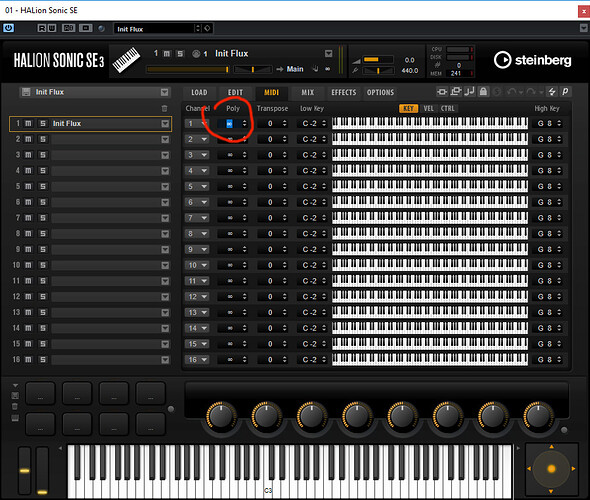
Task: Click the Steinberg logo
Action: pyautogui.click(x=532, y=60)
